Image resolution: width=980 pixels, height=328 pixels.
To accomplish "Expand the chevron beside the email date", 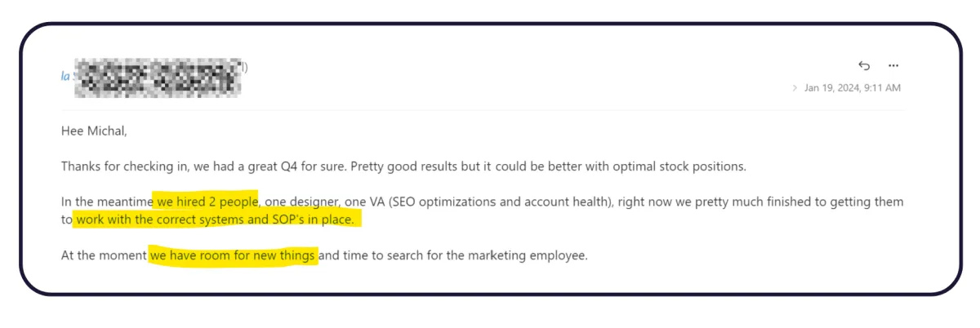I will pyautogui.click(x=795, y=88).
